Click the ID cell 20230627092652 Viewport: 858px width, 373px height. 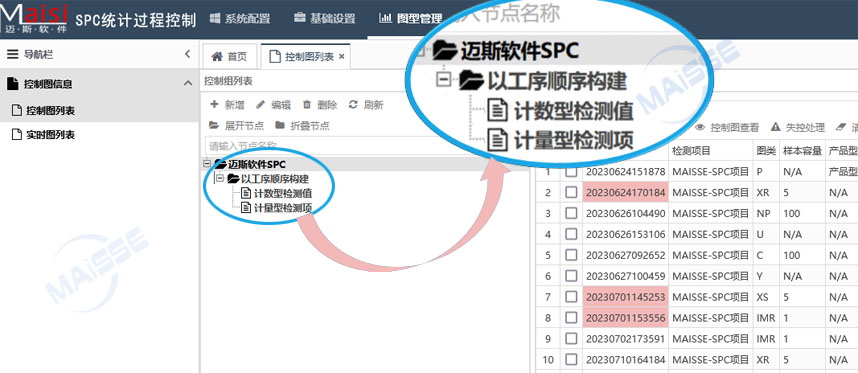pyautogui.click(x=625, y=255)
